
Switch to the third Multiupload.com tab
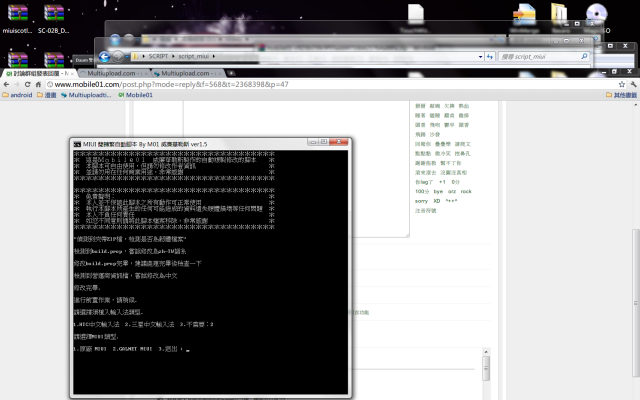point(187,73)
